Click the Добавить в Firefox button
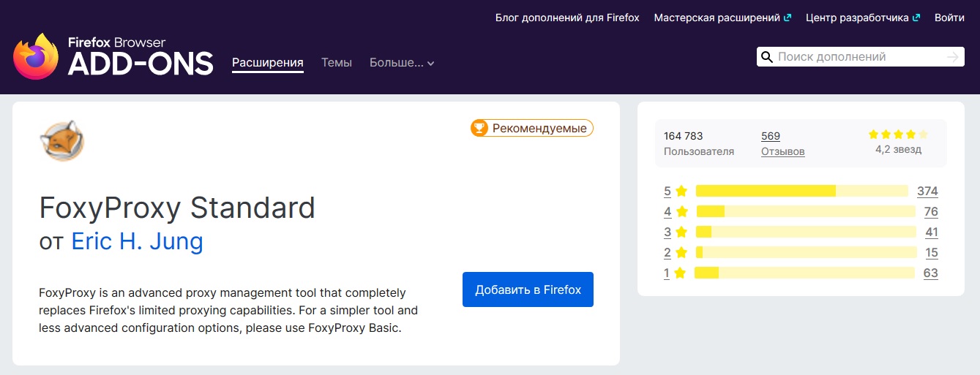The width and height of the screenshot is (980, 375). click(528, 289)
